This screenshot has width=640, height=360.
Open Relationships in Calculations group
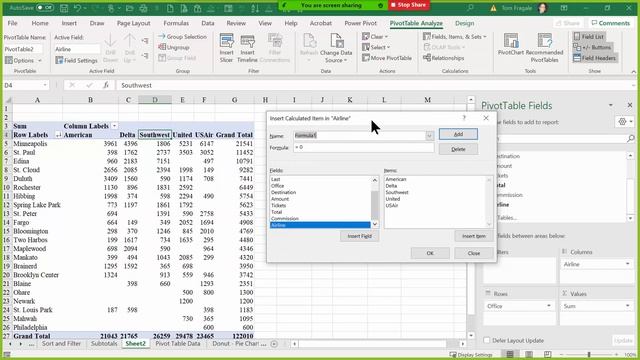[x=444, y=58]
